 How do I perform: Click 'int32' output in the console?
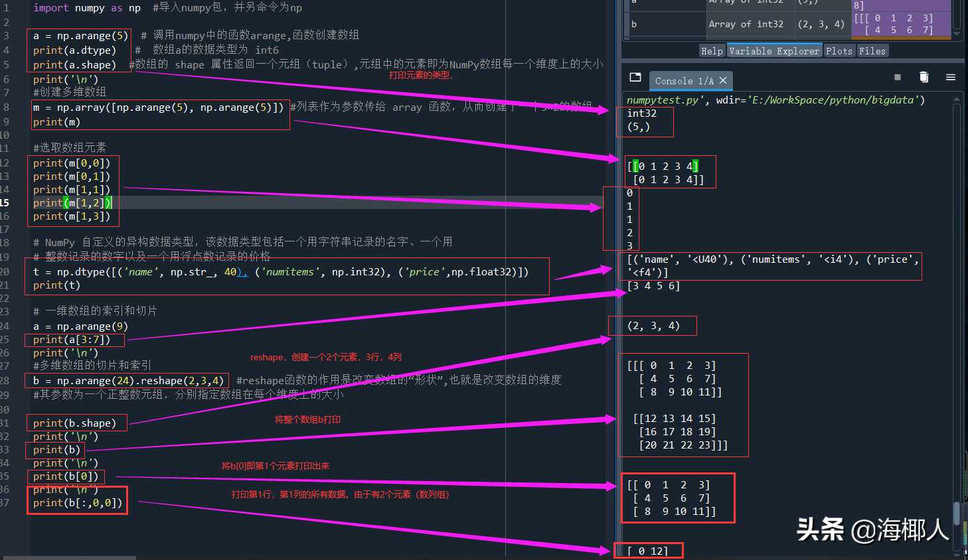(641, 113)
